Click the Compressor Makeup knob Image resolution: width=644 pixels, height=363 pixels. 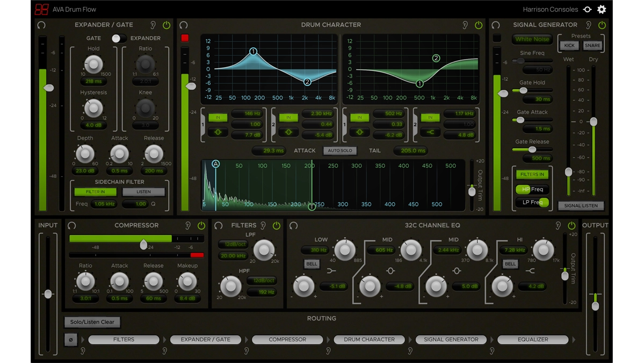click(187, 282)
